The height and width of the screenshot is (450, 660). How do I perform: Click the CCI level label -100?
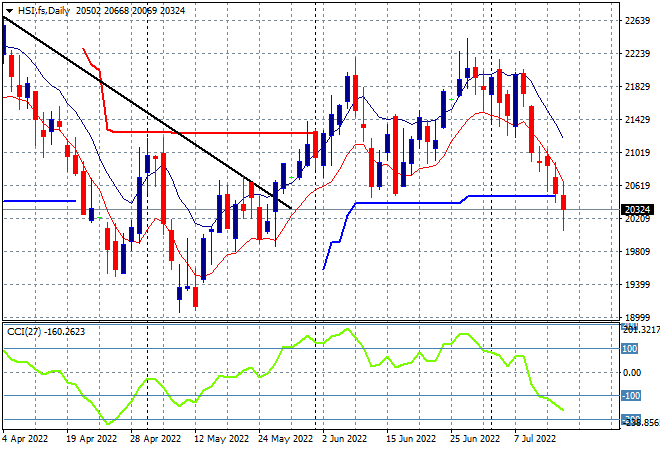pyautogui.click(x=631, y=396)
